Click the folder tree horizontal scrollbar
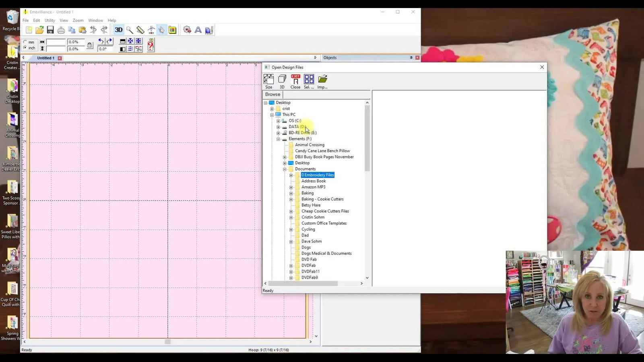The height and width of the screenshot is (362, 644). [303, 284]
